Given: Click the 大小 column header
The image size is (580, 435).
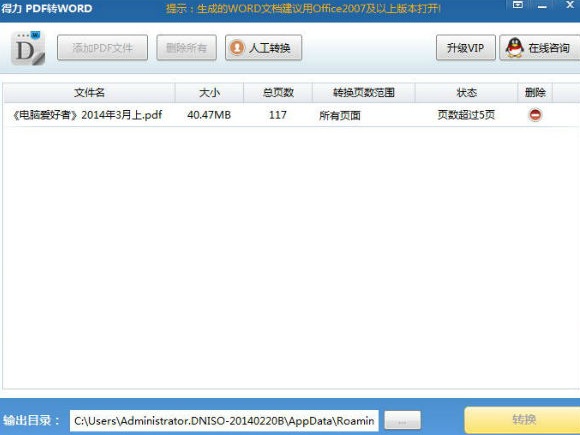Looking at the screenshot, I should pos(209,92).
